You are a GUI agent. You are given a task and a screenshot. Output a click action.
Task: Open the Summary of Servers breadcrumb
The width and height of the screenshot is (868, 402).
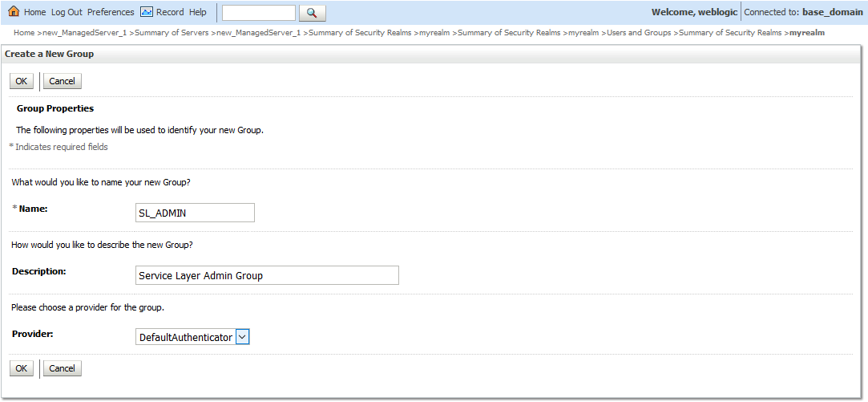click(x=172, y=33)
